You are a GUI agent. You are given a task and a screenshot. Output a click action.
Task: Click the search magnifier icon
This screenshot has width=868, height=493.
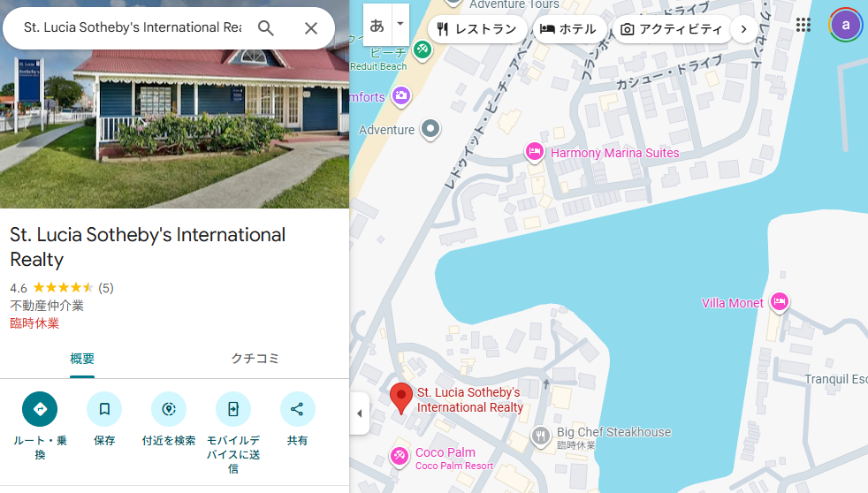(x=266, y=28)
